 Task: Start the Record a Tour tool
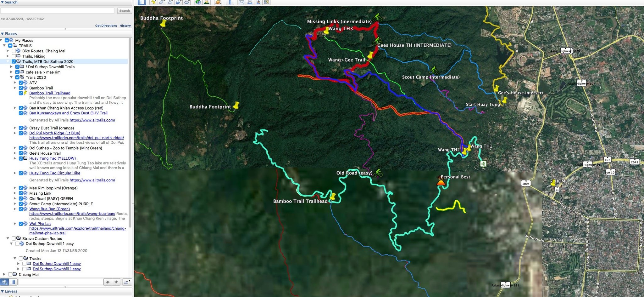click(187, 2)
